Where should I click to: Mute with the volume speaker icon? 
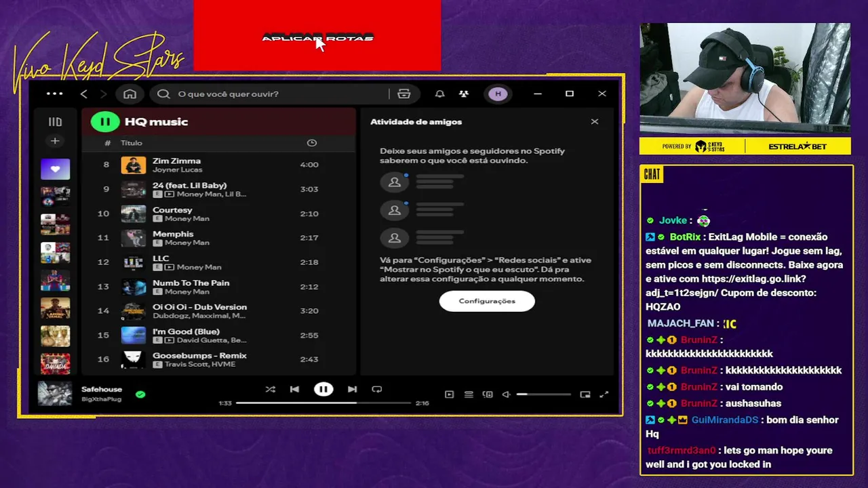(506, 394)
